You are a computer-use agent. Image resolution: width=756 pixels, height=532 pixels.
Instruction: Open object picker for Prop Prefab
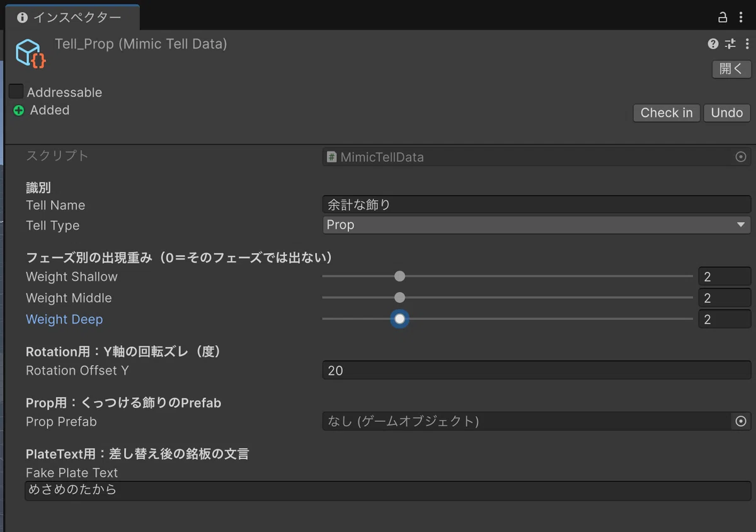coord(741,421)
